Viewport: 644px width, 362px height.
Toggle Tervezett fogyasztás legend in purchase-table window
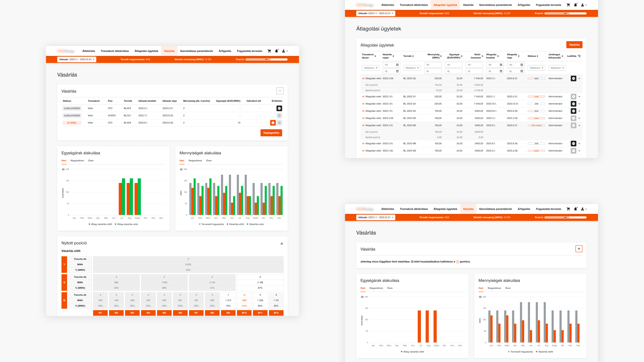(211, 224)
